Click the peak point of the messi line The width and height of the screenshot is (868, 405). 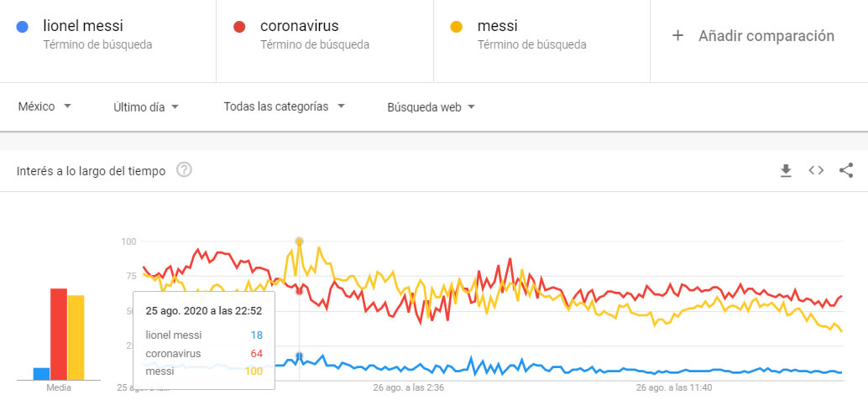(x=300, y=241)
